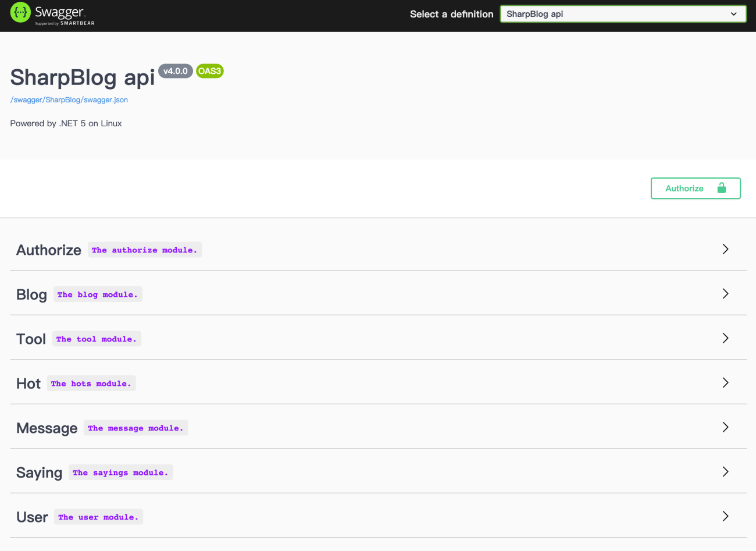Image resolution: width=756 pixels, height=551 pixels.
Task: Click the OAS3 badge
Action: click(x=210, y=71)
